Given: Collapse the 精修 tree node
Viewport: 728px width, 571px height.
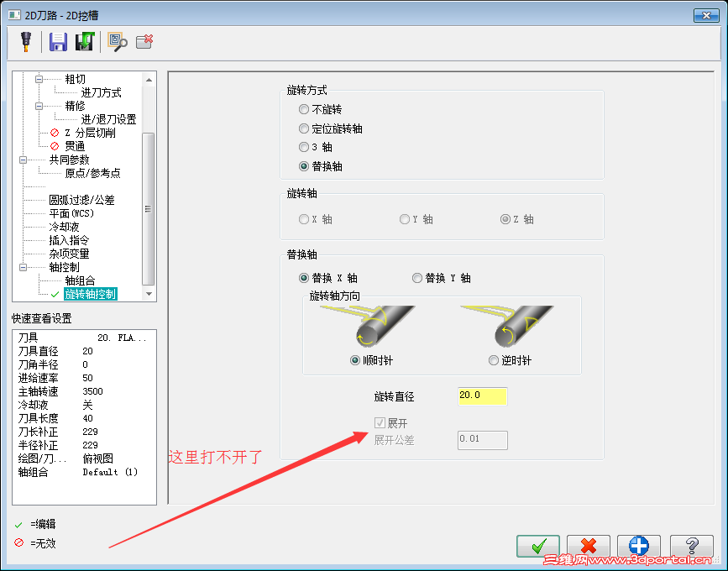Looking at the screenshot, I should [x=39, y=107].
